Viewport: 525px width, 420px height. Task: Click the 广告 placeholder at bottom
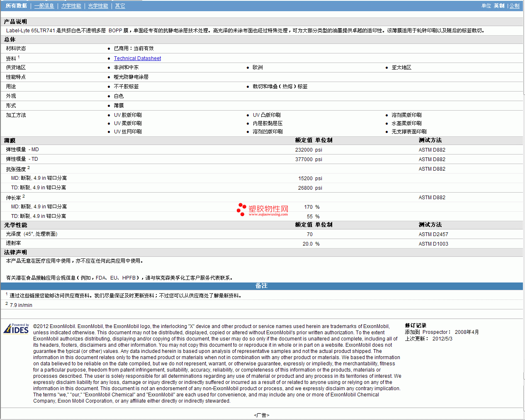pyautogui.click(x=262, y=415)
